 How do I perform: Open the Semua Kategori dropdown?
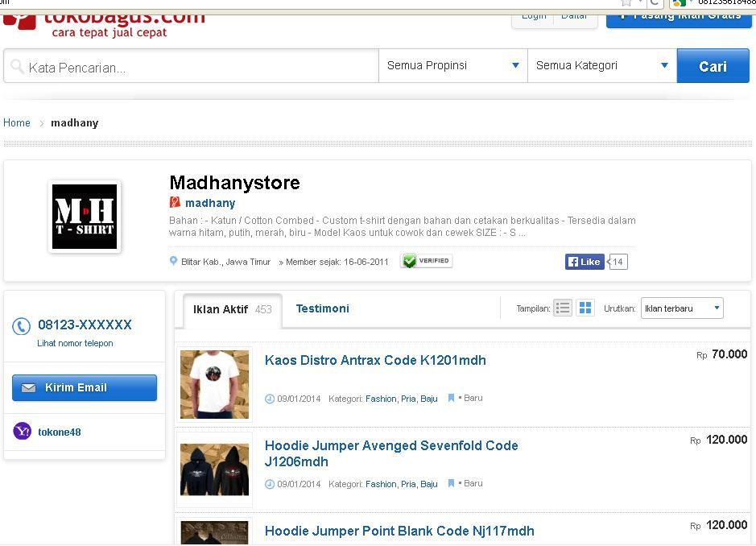602,65
